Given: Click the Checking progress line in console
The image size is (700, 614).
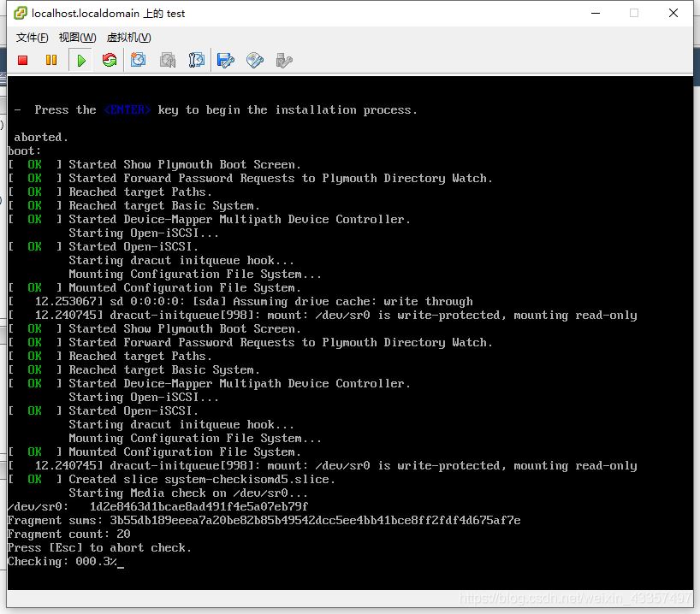Looking at the screenshot, I should pos(62,562).
